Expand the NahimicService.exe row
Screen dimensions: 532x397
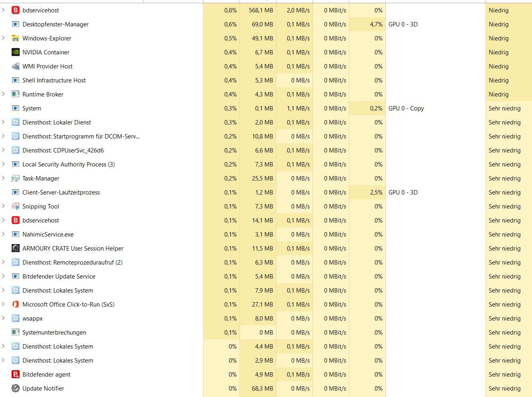point(4,234)
